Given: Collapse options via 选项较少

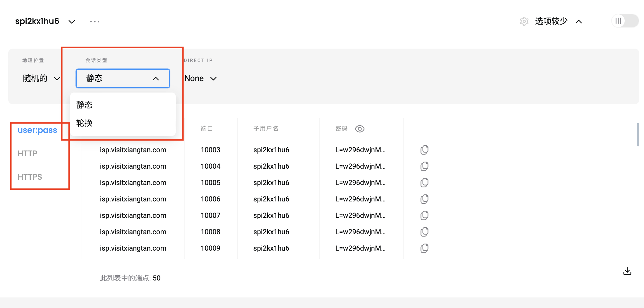Looking at the screenshot, I should [x=559, y=21].
